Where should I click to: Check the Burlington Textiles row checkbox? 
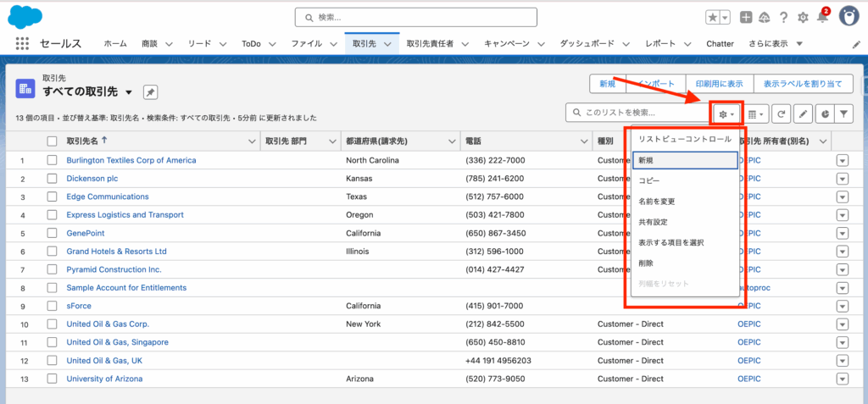pos(52,160)
